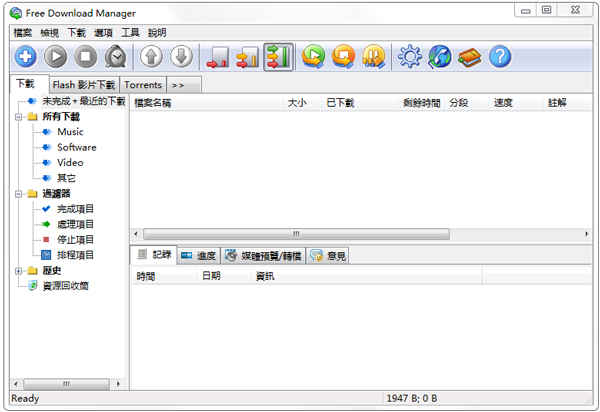Open 說明 menu
600x412 pixels.
157,33
